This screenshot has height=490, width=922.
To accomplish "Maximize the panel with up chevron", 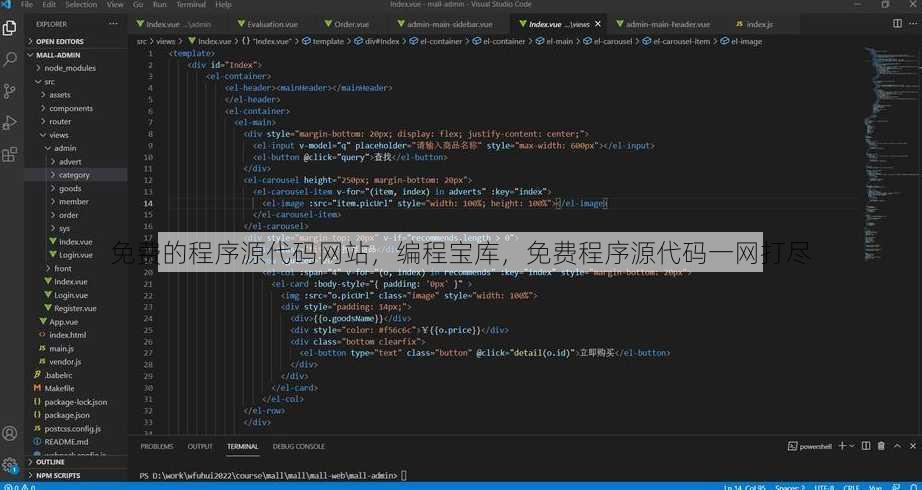I will coord(896,446).
